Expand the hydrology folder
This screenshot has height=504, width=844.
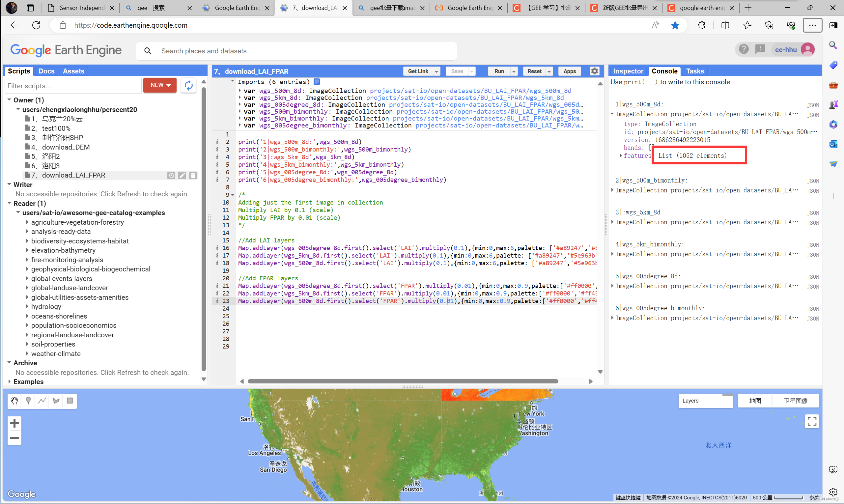coord(27,306)
